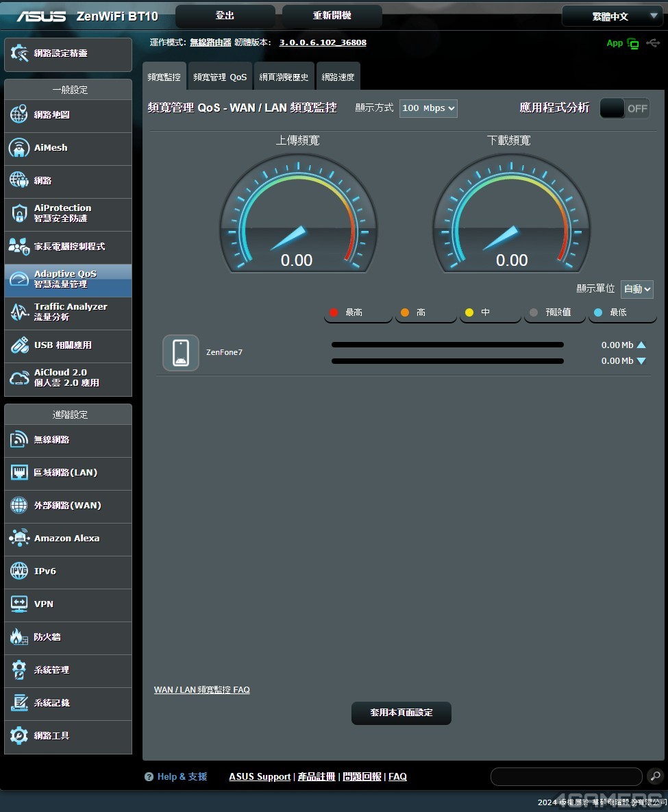Switch to 頻寬管理 QoS tab

(x=220, y=77)
